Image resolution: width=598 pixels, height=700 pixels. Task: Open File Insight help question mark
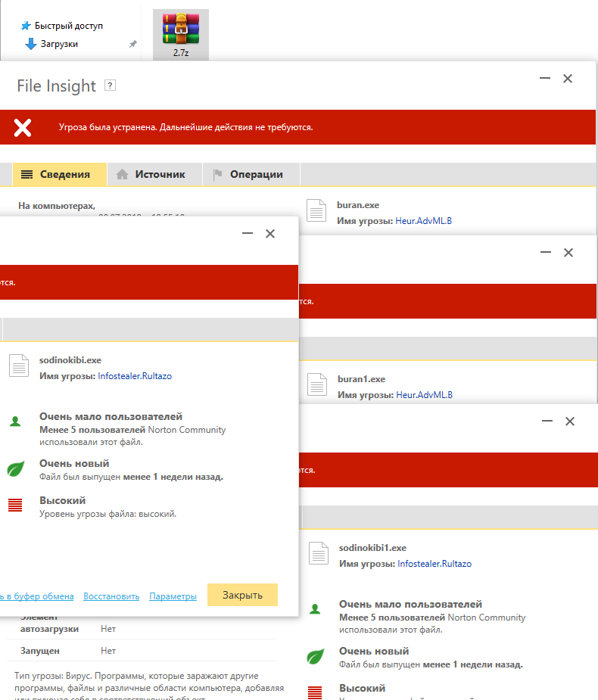click(x=111, y=85)
